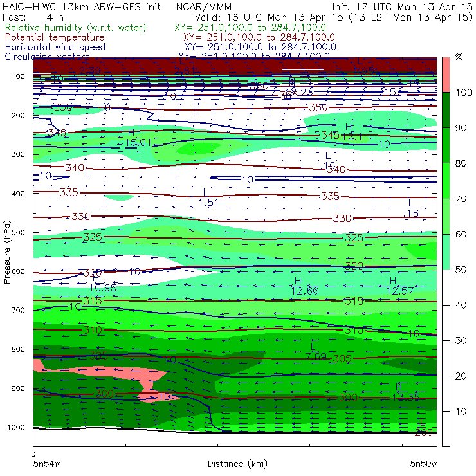Click the wind maximum value '12.1'
The height and width of the screenshot is (476, 476).
[352, 137]
